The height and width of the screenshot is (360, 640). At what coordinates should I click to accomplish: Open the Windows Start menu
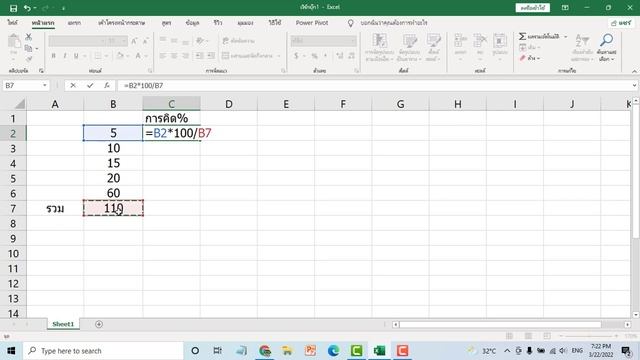(x=11, y=351)
